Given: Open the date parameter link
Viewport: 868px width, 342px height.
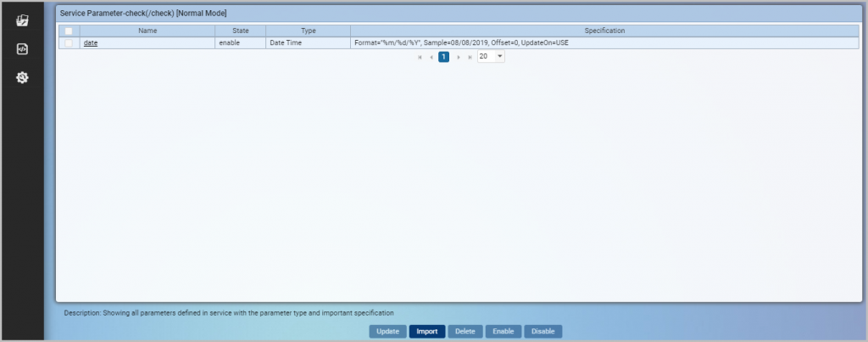Looking at the screenshot, I should [x=91, y=42].
